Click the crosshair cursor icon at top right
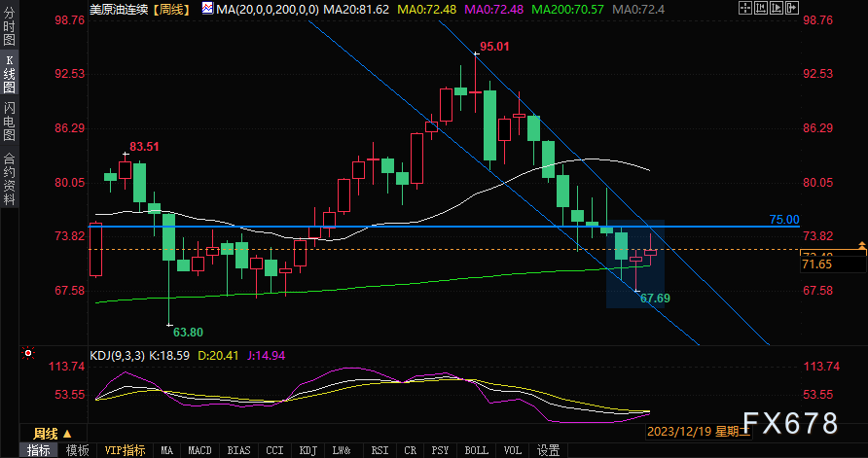This screenshot has width=868, height=458. click(745, 8)
